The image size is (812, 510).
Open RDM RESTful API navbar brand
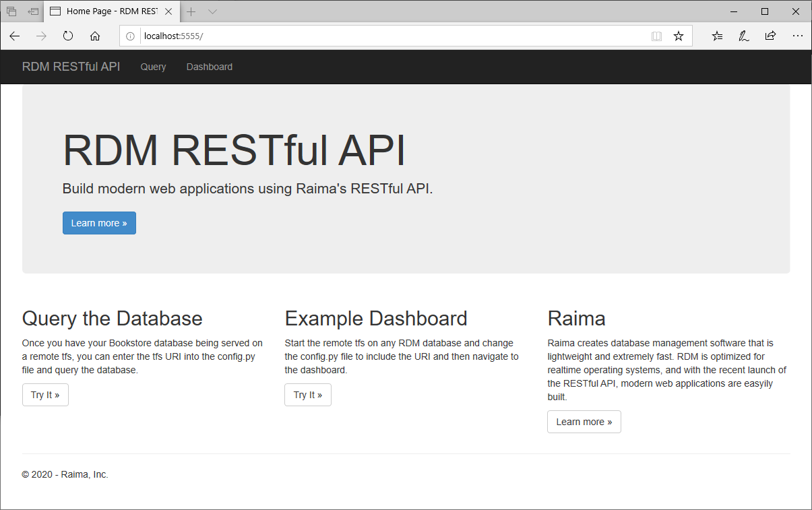pos(71,67)
